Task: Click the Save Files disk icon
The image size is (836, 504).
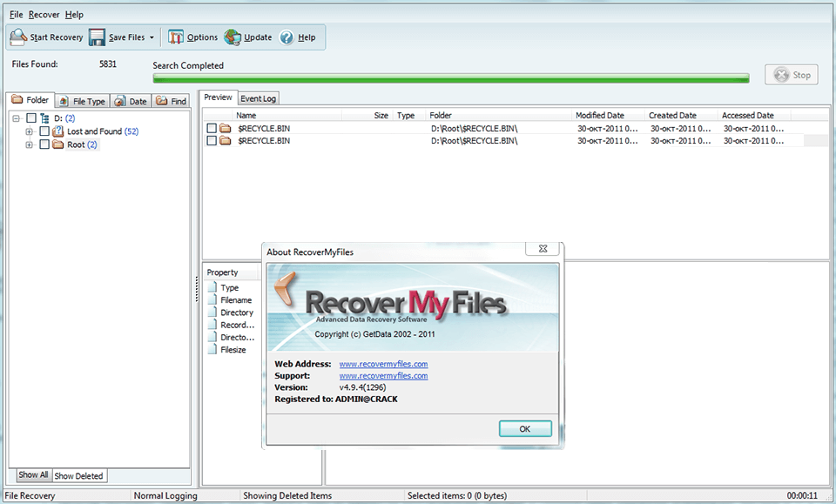Action: pos(98,37)
